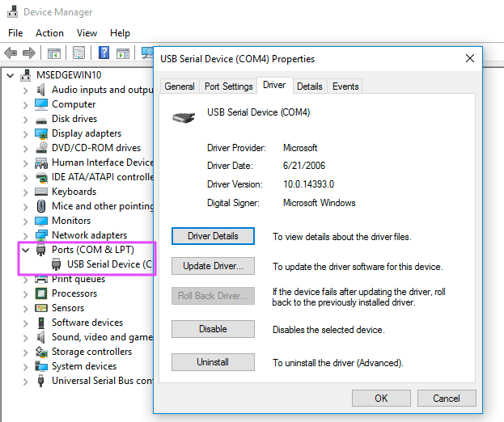Viewport: 504px width, 422px height.
Task: Open the View menu
Action: click(87, 33)
